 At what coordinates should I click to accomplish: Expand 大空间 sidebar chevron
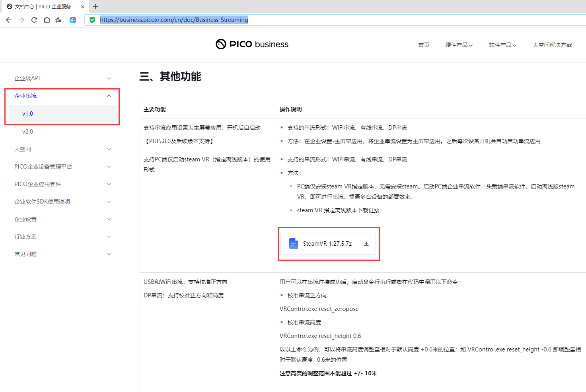point(109,149)
